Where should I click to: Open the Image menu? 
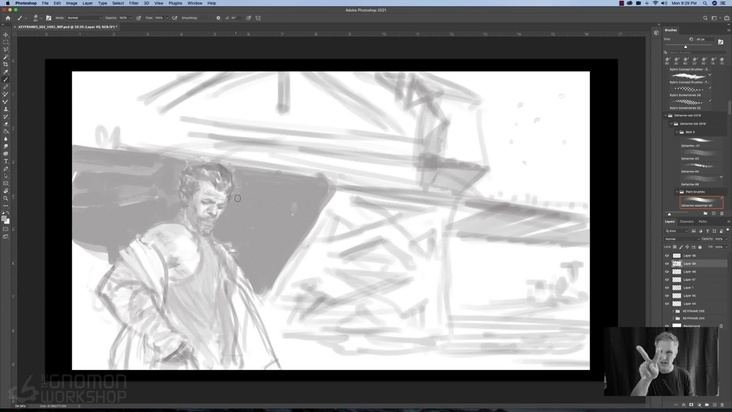click(71, 3)
